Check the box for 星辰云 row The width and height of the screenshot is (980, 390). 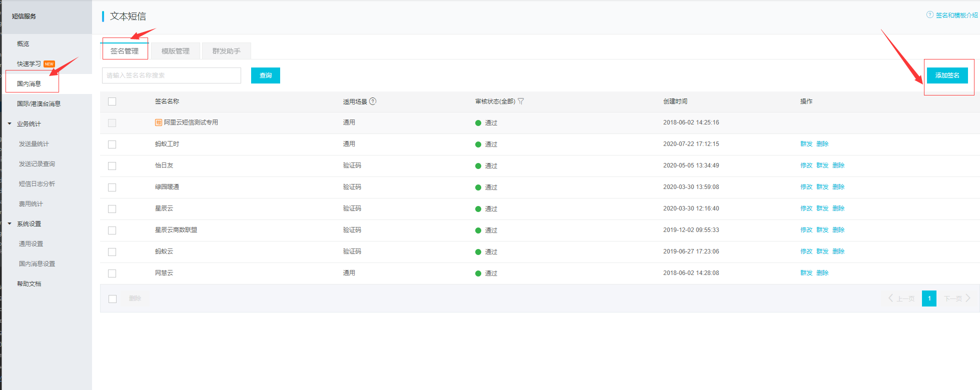112,209
